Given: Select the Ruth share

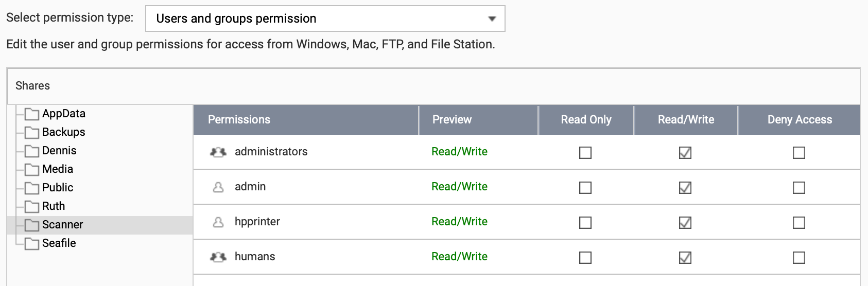Looking at the screenshot, I should pyautogui.click(x=54, y=206).
